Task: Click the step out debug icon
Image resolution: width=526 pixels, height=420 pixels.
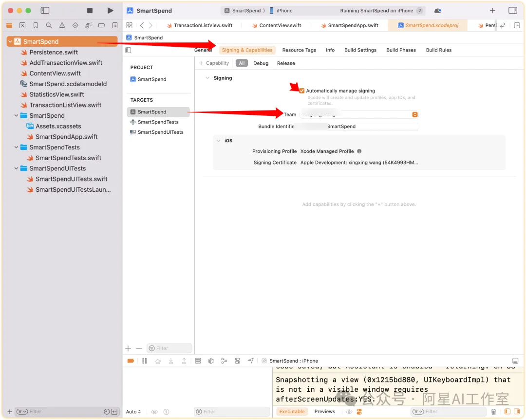Action: click(184, 361)
